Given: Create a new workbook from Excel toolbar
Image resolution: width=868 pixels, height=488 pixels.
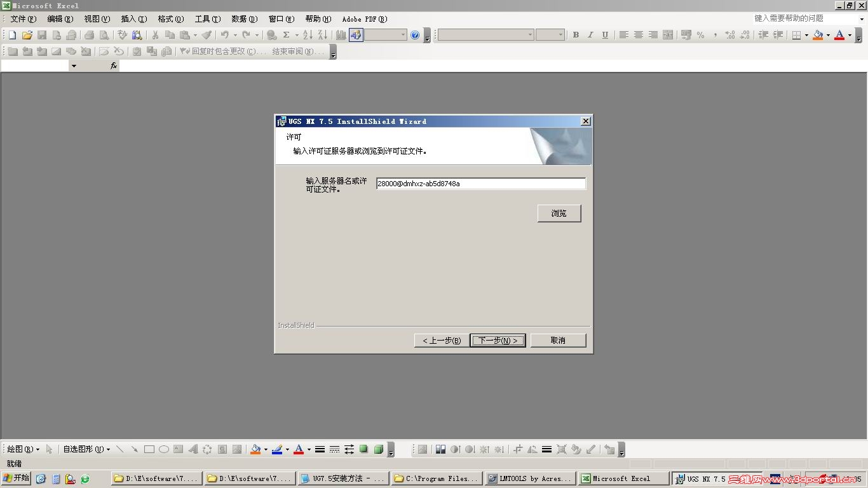Looking at the screenshot, I should point(12,35).
